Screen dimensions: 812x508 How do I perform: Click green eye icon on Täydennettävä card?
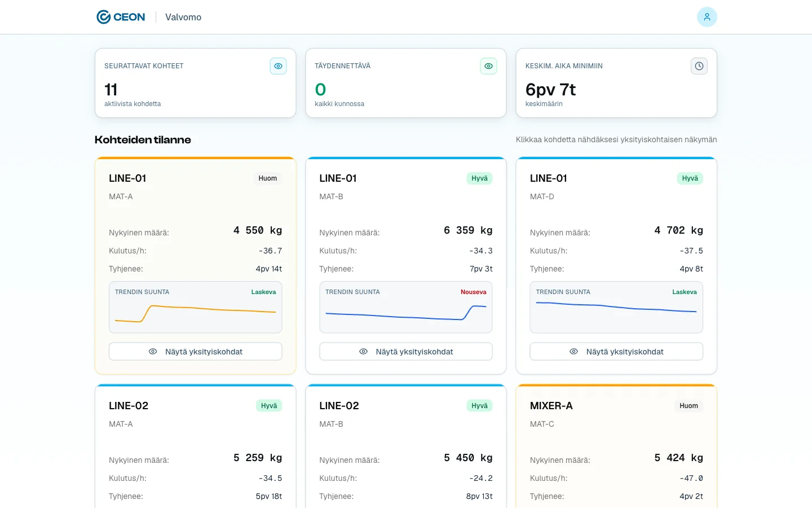point(488,66)
